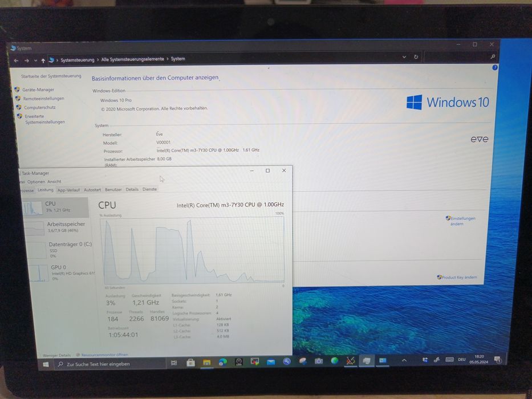
Task: Open the clock showing 18:20
Action: (x=479, y=359)
